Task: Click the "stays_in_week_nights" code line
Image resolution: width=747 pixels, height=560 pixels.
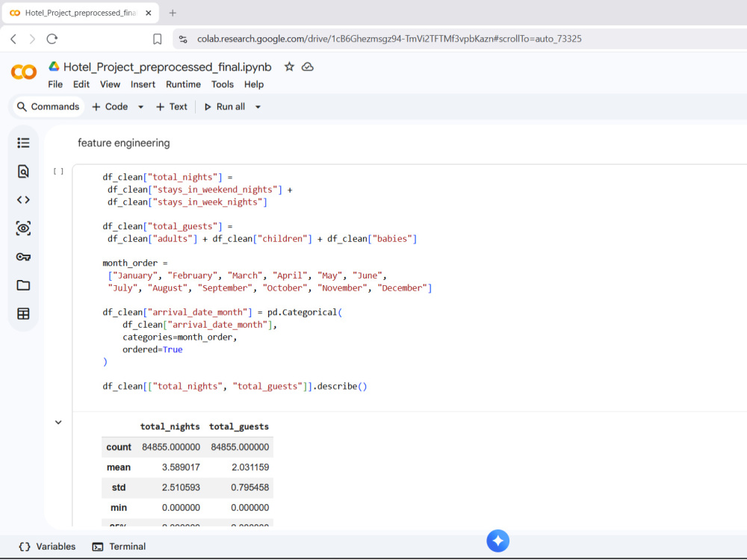Action: coord(187,202)
